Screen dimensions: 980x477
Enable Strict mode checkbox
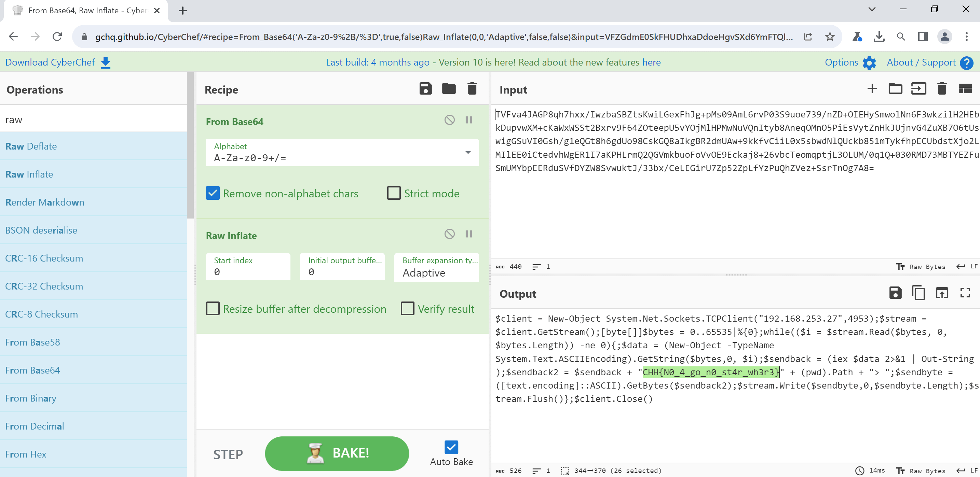coord(394,193)
